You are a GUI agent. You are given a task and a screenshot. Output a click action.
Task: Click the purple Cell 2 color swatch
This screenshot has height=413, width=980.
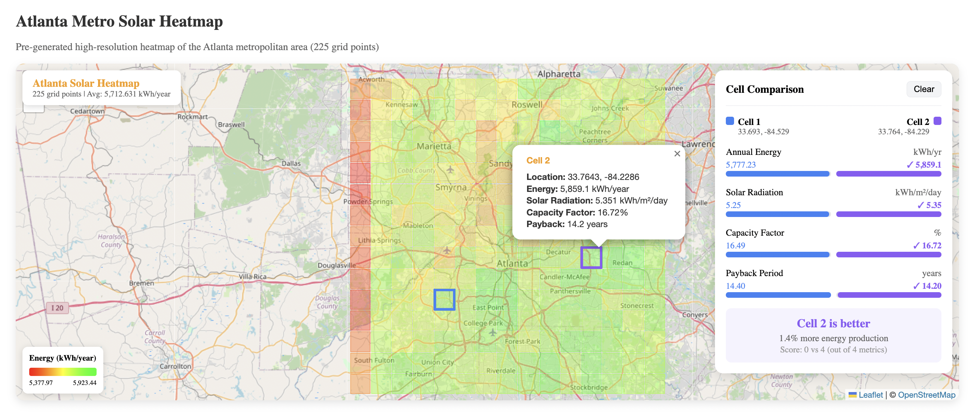937,121
